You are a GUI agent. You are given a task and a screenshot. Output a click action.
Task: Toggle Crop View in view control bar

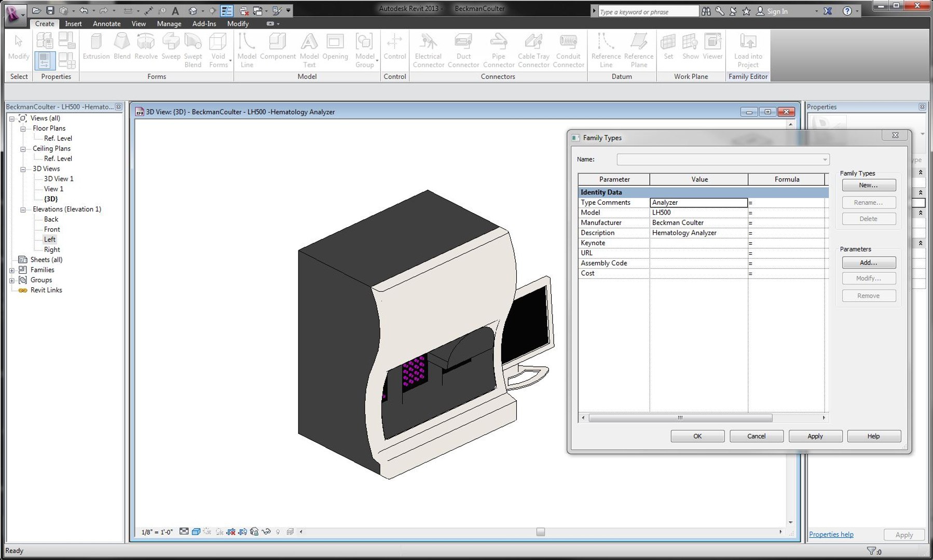point(231,531)
